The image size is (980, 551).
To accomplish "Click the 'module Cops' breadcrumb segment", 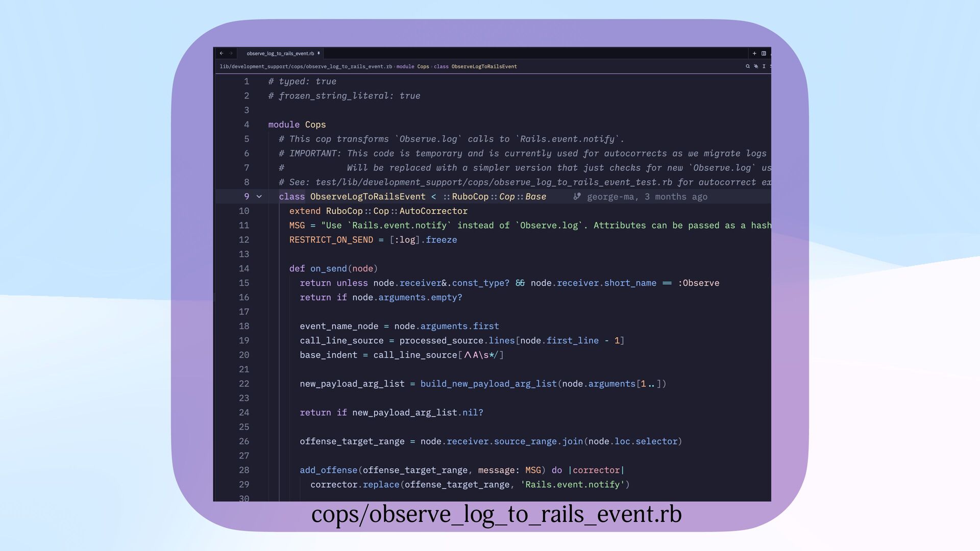I will coord(412,66).
